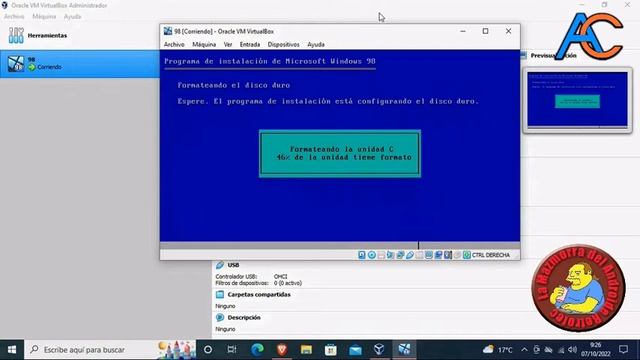Click Ninguno under Descripción
This screenshot has height=360, width=640.
click(225, 329)
